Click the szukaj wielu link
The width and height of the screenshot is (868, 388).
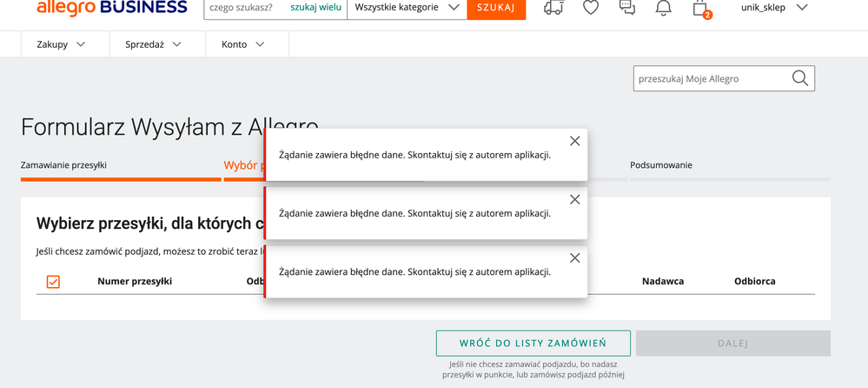(x=315, y=8)
